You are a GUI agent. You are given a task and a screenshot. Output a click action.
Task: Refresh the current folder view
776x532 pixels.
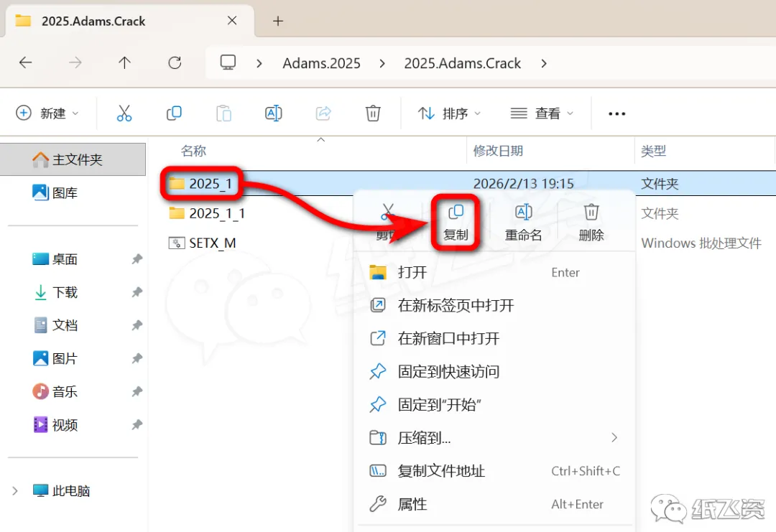pyautogui.click(x=175, y=62)
